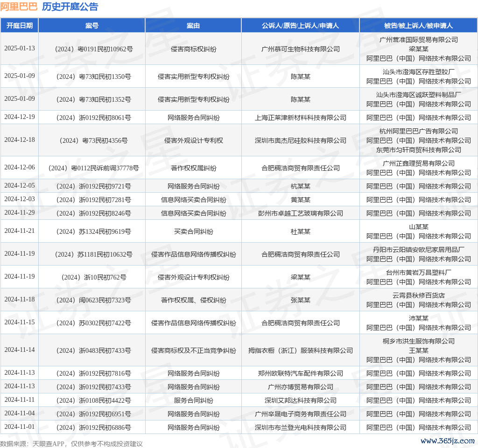Click plaintiff 杜某某

point(300,231)
